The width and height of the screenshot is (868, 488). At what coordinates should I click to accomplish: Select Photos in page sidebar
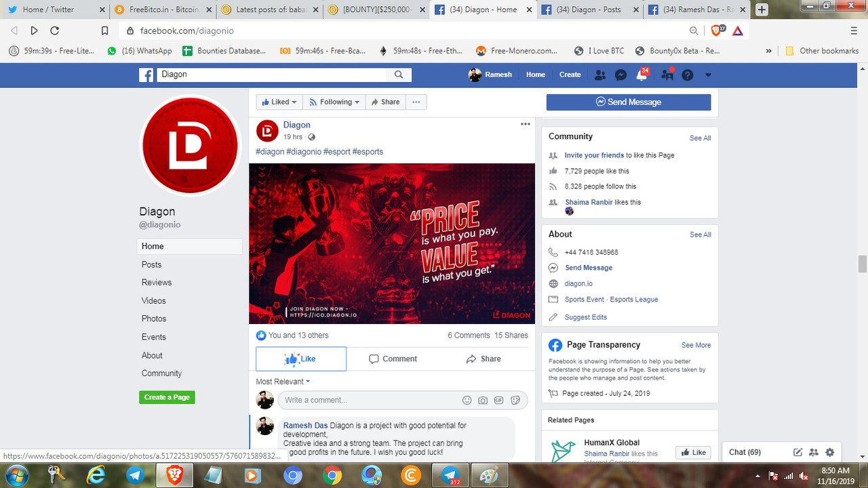[x=154, y=319]
